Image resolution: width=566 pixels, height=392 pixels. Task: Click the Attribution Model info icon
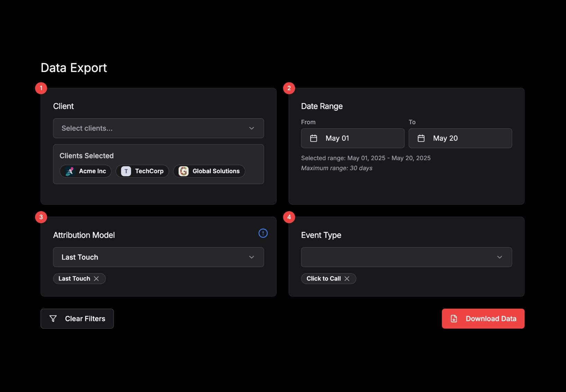(x=263, y=233)
